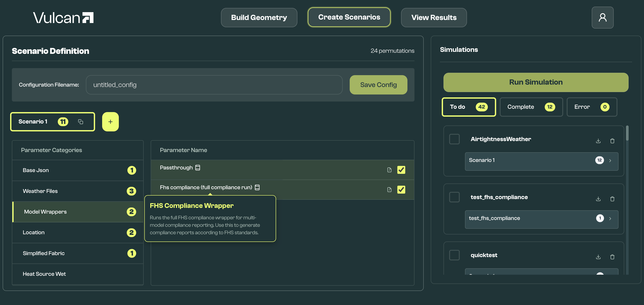Open the Passthrough row file icon
Screen dimensions: 644x305
point(389,170)
